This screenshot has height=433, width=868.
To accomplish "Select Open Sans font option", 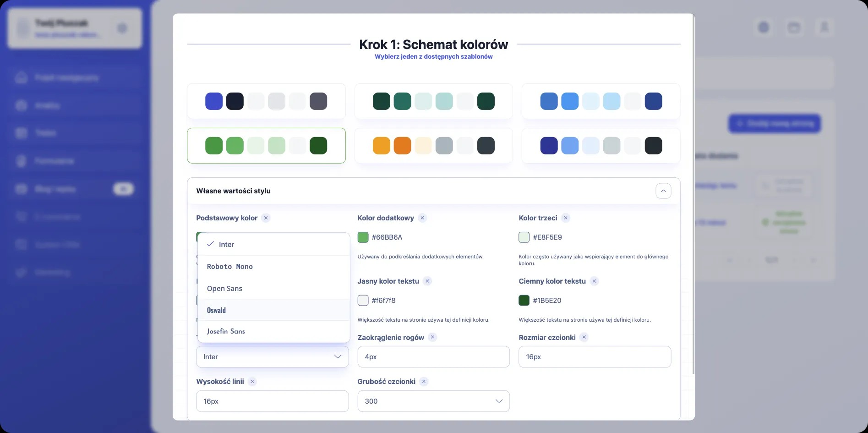I will pos(274,288).
